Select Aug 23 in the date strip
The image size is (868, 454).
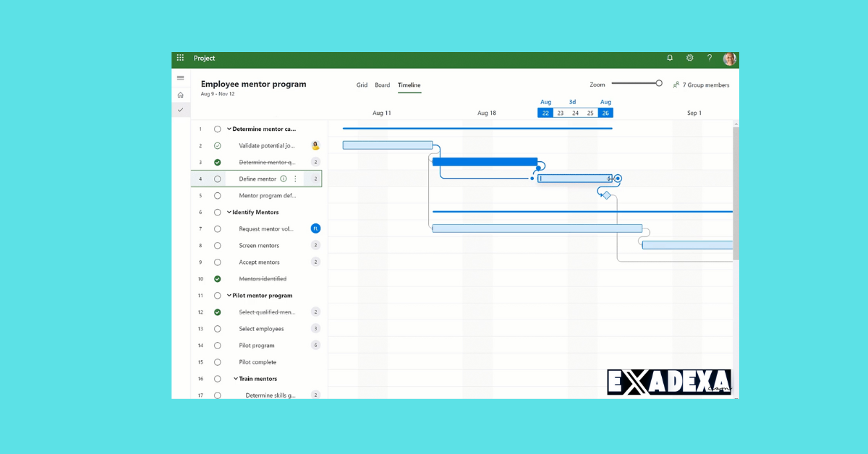(x=560, y=113)
